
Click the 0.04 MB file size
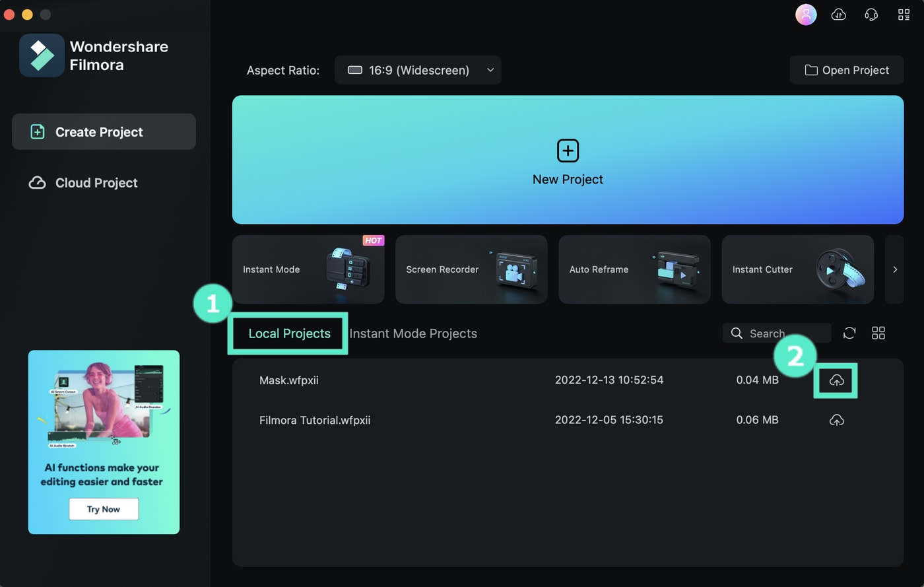[x=757, y=380]
